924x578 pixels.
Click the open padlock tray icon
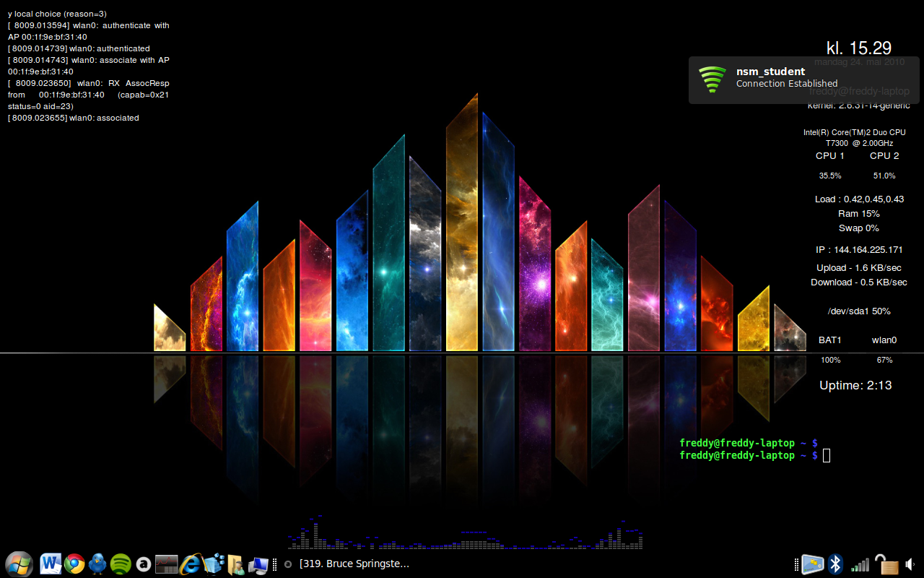pyautogui.click(x=886, y=564)
